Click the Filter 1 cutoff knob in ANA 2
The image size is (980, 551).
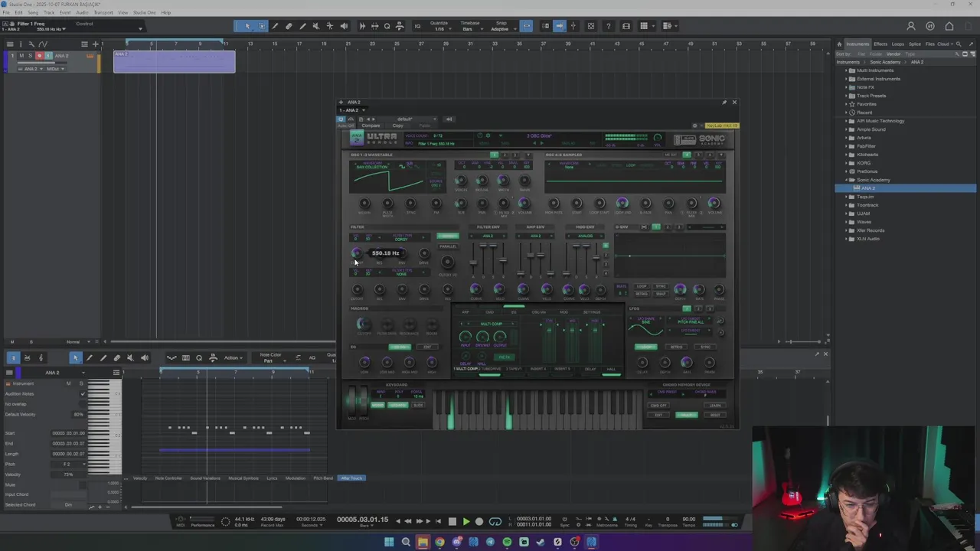pyautogui.click(x=356, y=253)
